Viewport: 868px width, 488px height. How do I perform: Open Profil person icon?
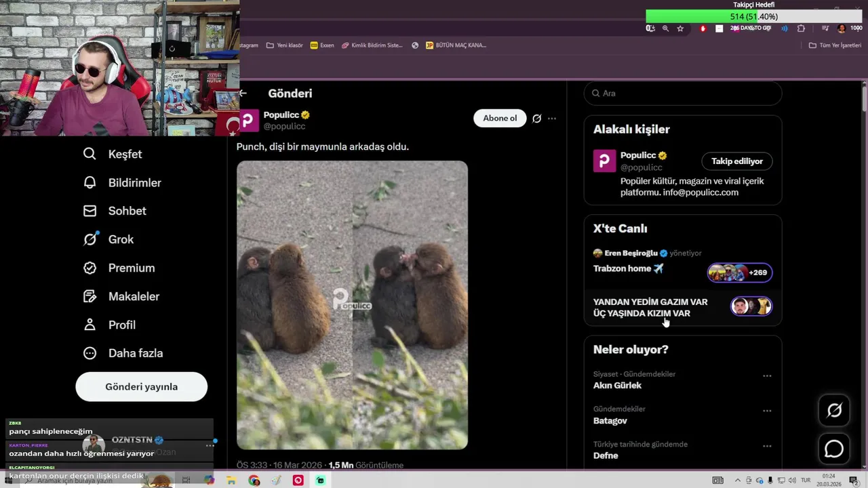point(90,325)
